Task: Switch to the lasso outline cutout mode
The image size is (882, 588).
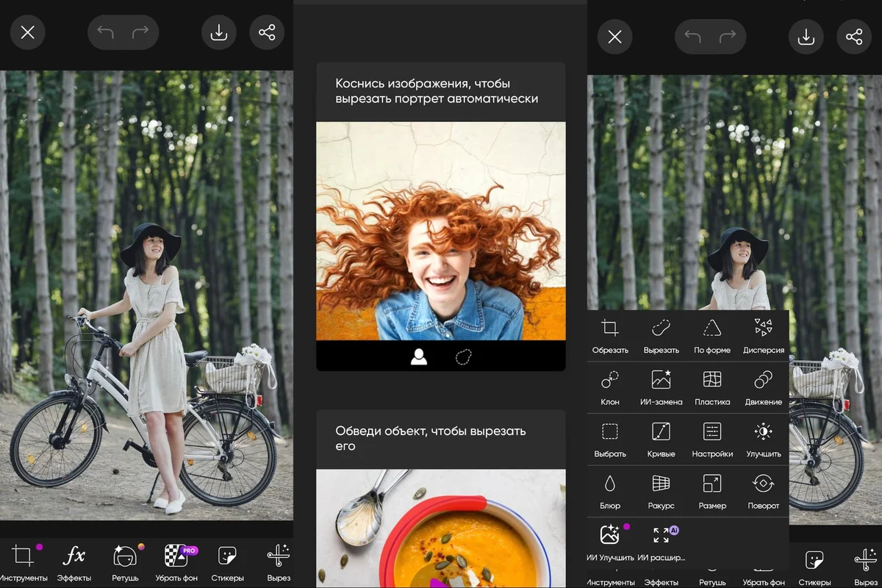Action: pyautogui.click(x=463, y=357)
